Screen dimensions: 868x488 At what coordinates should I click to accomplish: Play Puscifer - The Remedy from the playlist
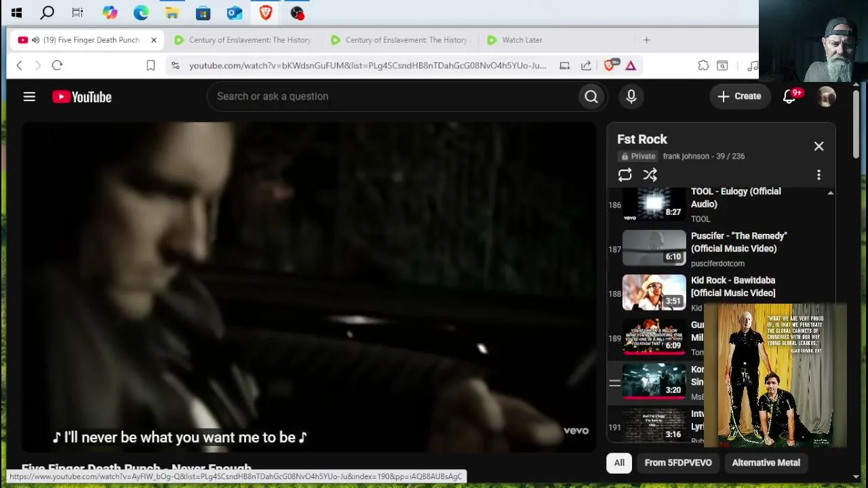point(739,242)
